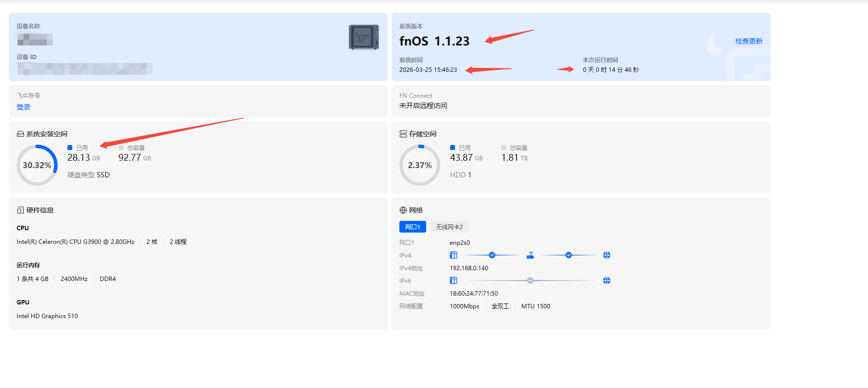Click the Intel HD Graphics 510 text
This screenshot has height=388, width=868.
click(x=47, y=316)
